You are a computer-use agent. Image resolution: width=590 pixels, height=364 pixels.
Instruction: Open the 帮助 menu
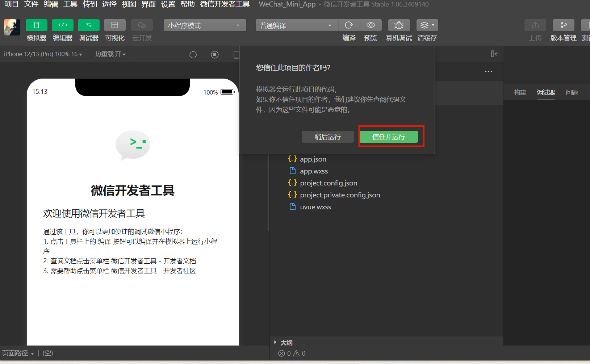(x=188, y=4)
